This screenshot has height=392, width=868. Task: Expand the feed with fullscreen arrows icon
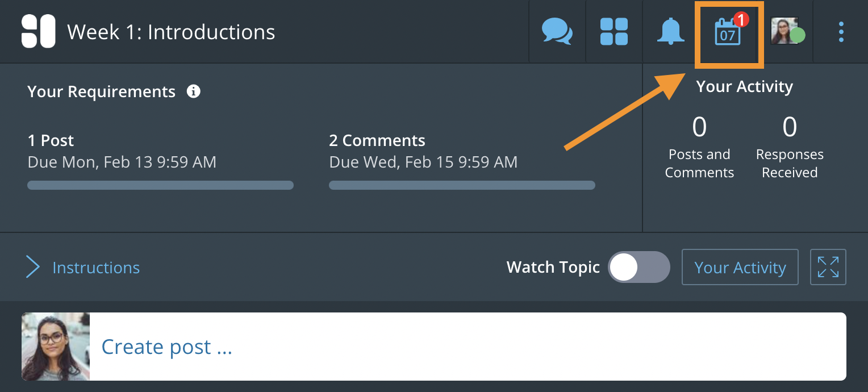(x=828, y=267)
